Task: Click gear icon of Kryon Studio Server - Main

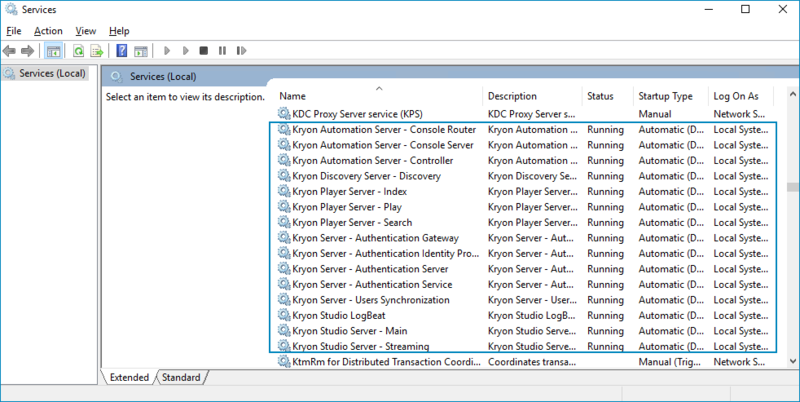Action: tap(284, 330)
